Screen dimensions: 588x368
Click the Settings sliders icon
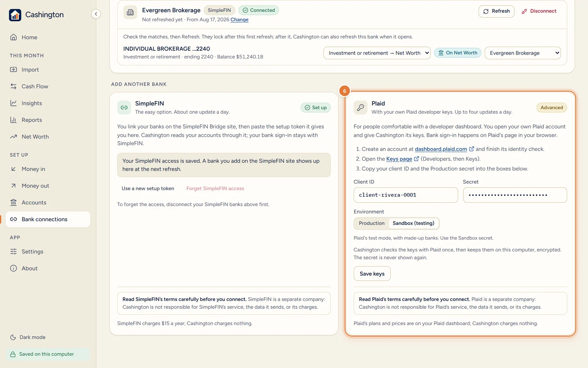pos(13,251)
